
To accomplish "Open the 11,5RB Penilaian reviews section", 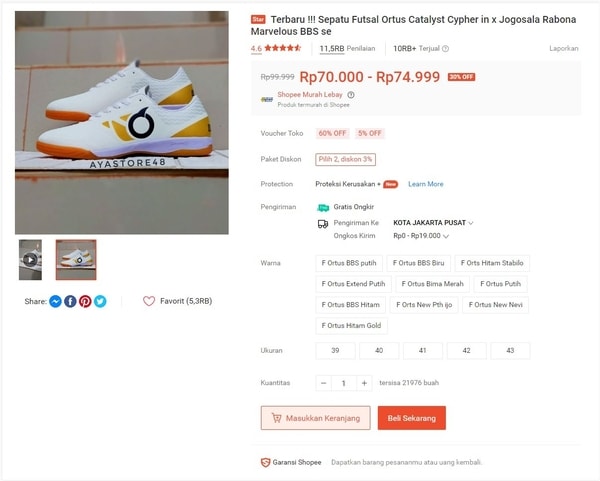I will click(x=347, y=49).
